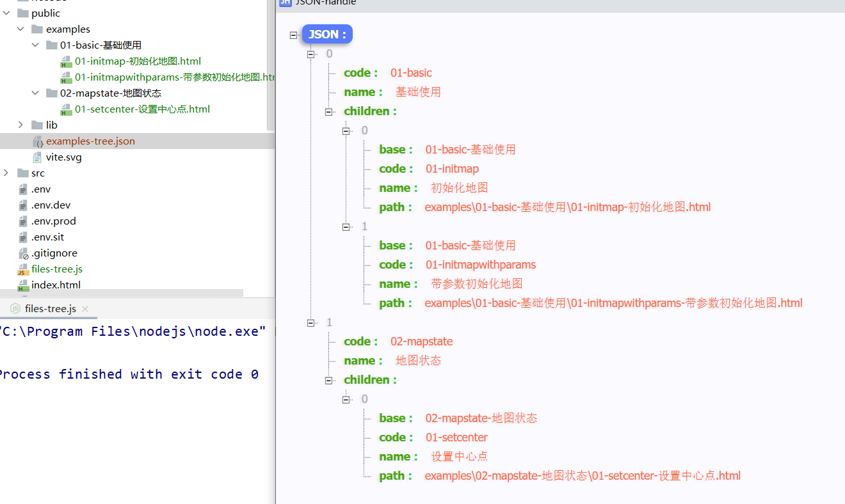Select .env.dev file in tree
Image resolution: width=845 pixels, height=504 pixels.
[x=51, y=205]
